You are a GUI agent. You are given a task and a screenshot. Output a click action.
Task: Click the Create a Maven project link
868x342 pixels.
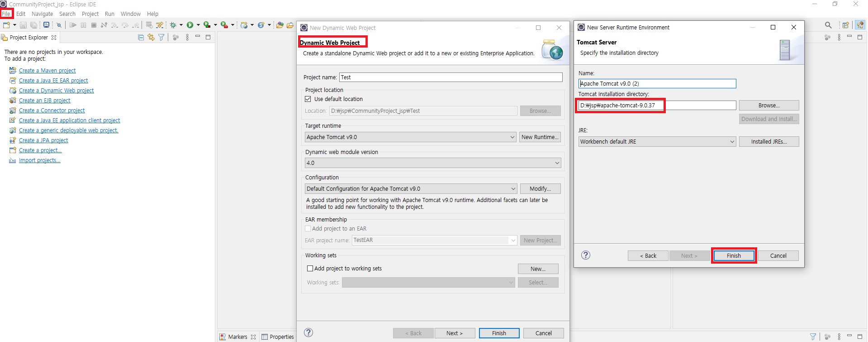tap(47, 70)
